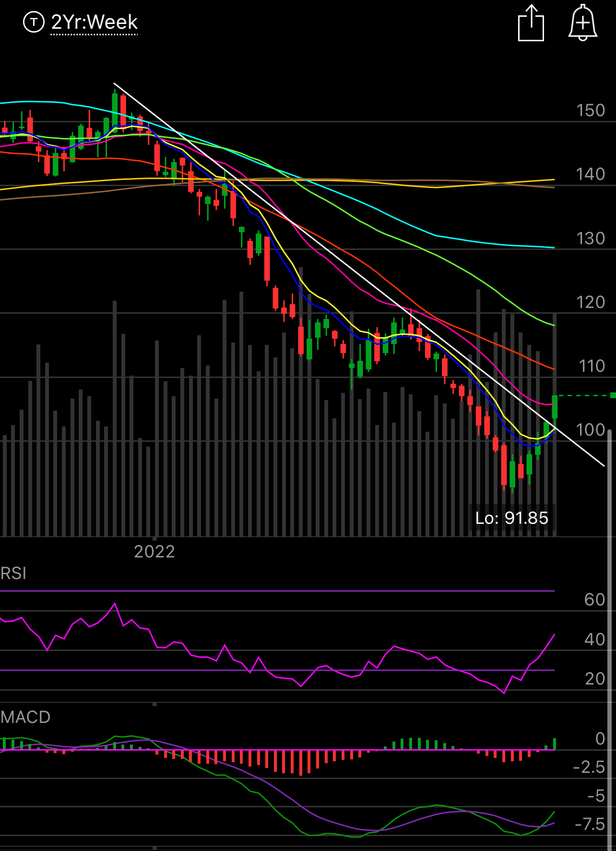The image size is (616, 851).
Task: Open the 2Yr:Week timeframe selector
Action: tap(95, 22)
